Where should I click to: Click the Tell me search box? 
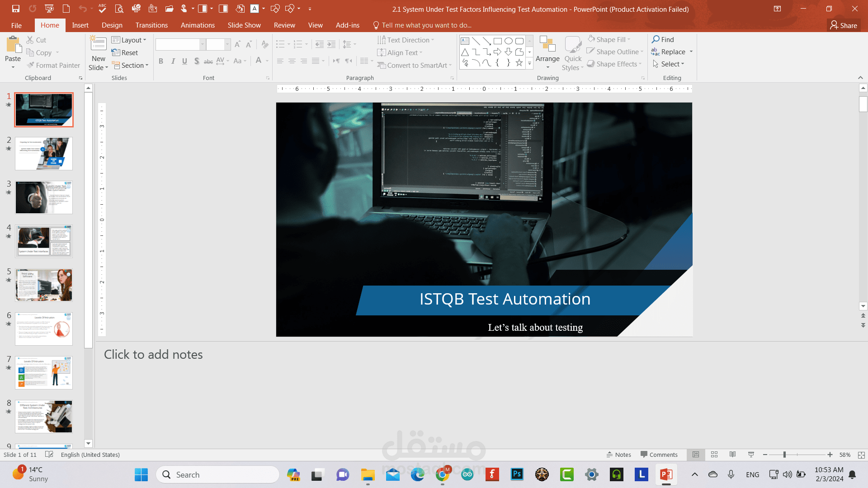(422, 25)
